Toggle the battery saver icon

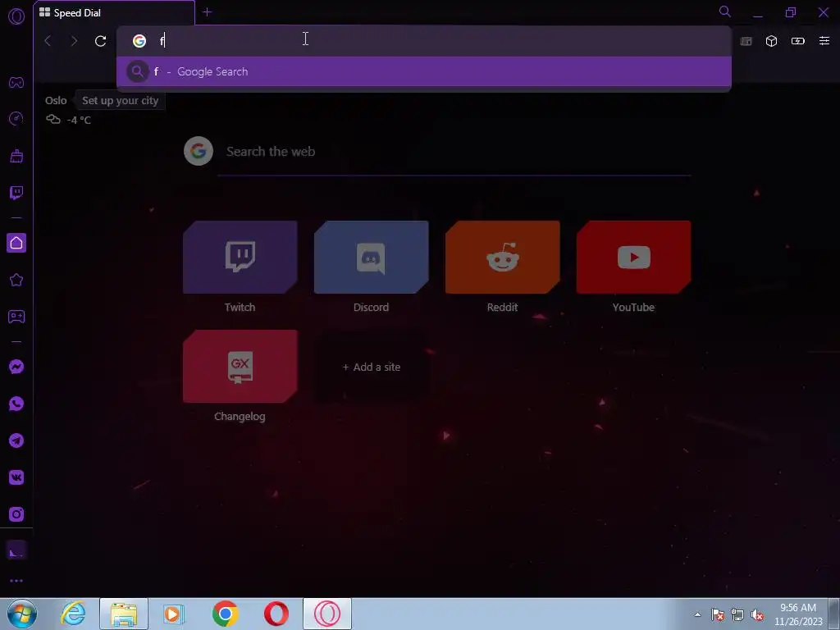797,41
